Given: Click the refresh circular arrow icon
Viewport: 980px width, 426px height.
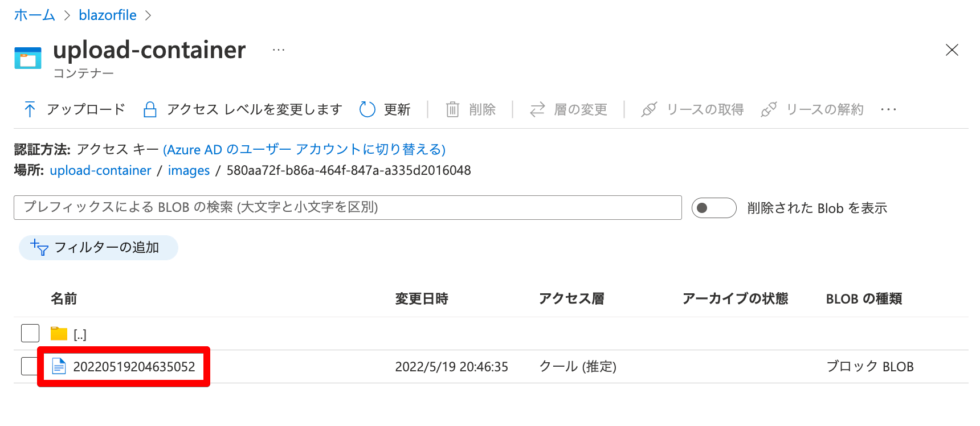Looking at the screenshot, I should (367, 109).
